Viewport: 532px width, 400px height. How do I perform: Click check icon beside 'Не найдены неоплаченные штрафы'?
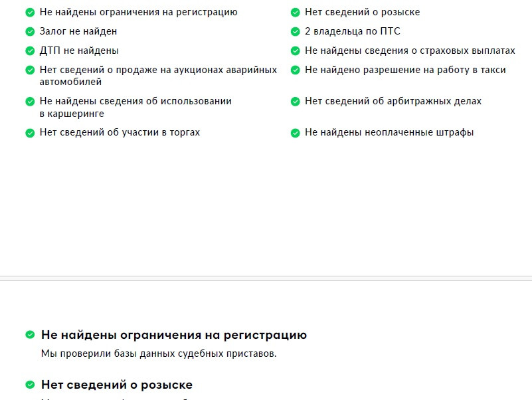pos(296,133)
